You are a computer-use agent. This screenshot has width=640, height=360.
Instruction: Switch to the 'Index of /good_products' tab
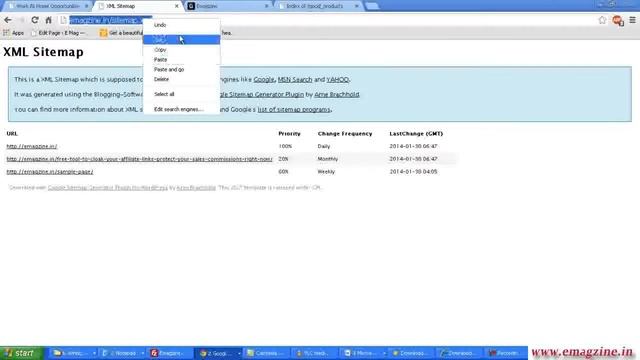(x=315, y=6)
